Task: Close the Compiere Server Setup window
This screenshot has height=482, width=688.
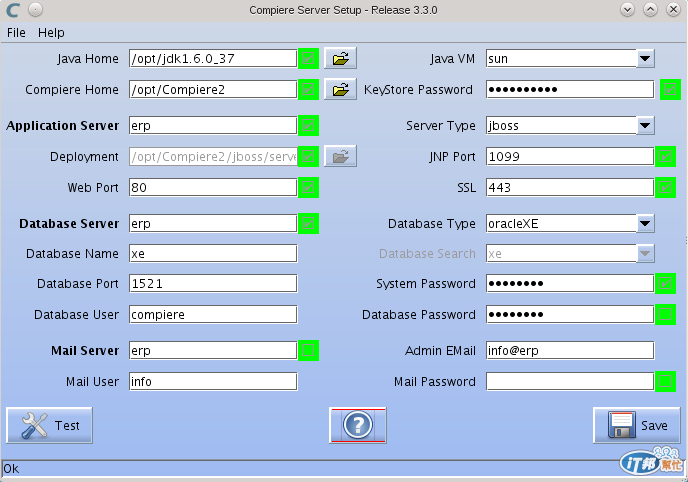Action: click(x=673, y=10)
